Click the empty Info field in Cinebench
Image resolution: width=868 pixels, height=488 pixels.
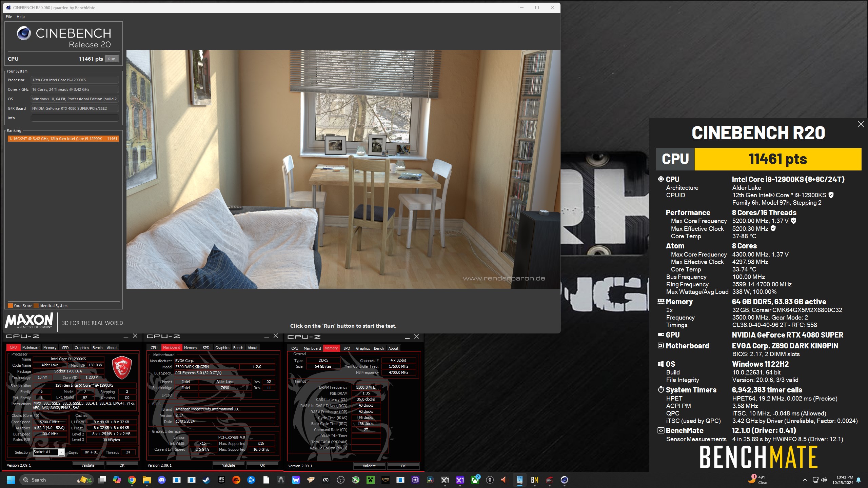(75, 118)
